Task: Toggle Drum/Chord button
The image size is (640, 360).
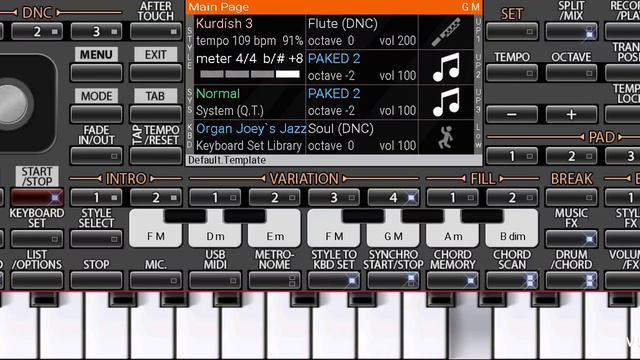Action: coord(571,281)
